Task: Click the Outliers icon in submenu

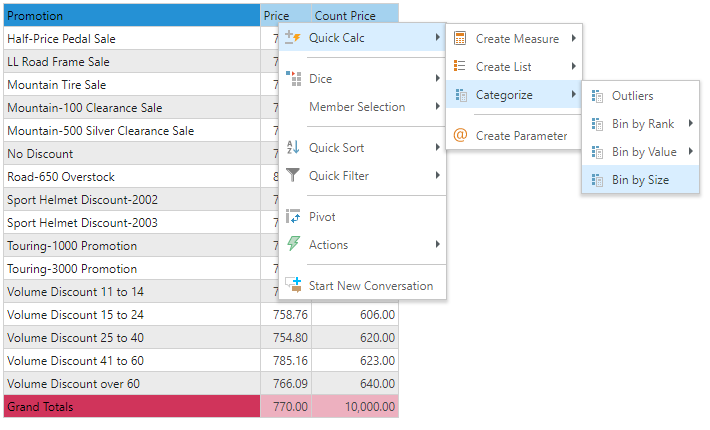Action: point(597,96)
